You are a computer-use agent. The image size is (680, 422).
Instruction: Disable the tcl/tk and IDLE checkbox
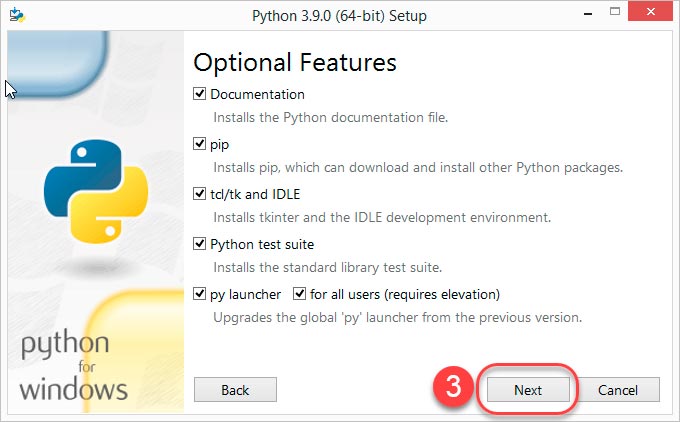[199, 193]
